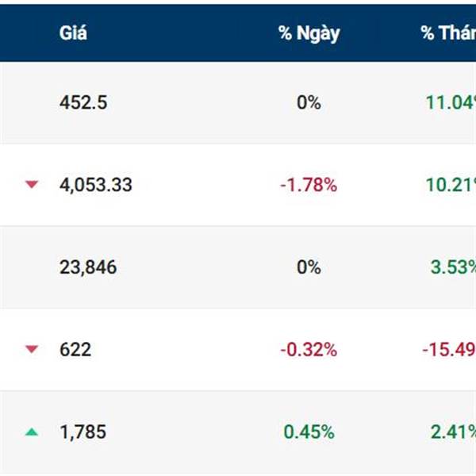Click the 0% daily change for 23,846 row
This screenshot has width=476, height=476.
309,267
